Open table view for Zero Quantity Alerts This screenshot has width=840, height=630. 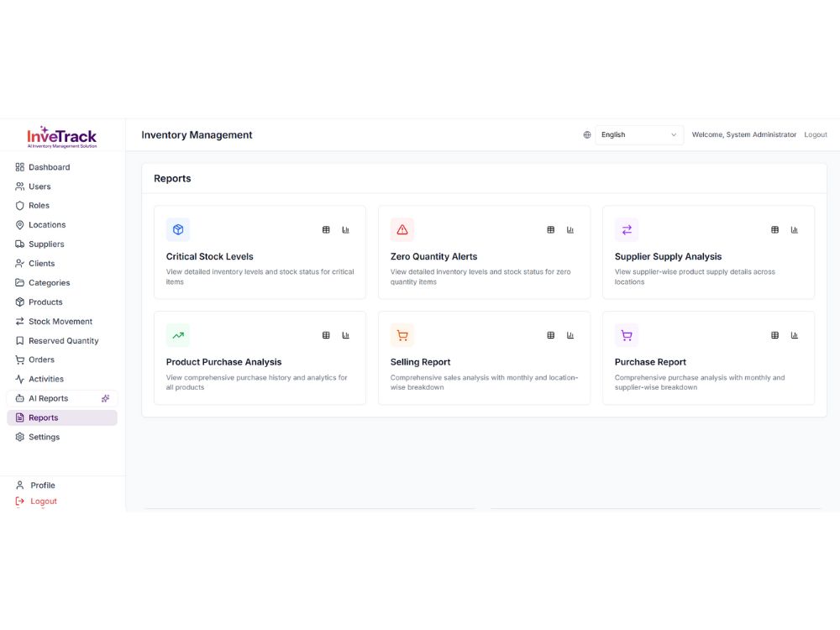(550, 230)
